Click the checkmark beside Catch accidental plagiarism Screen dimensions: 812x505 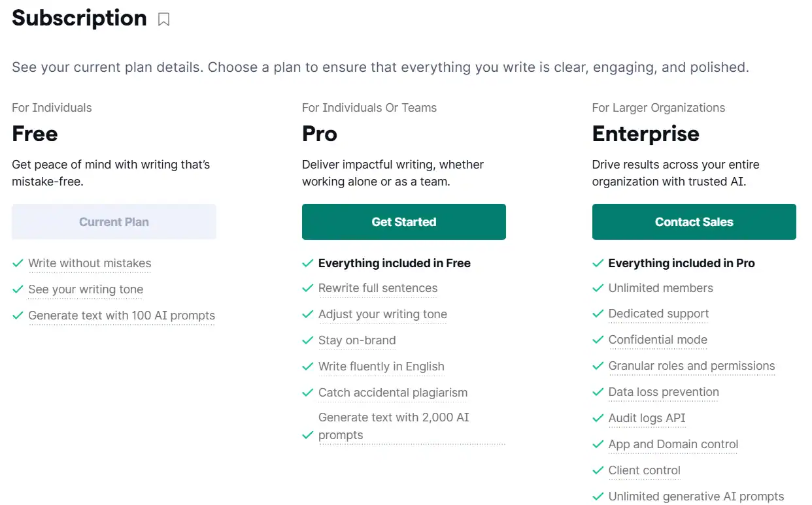tap(307, 393)
